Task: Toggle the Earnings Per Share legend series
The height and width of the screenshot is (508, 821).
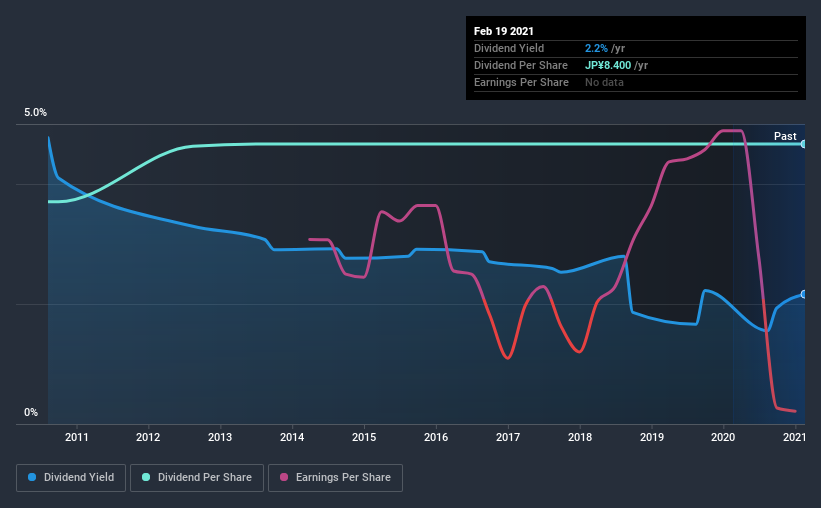Action: (335, 478)
